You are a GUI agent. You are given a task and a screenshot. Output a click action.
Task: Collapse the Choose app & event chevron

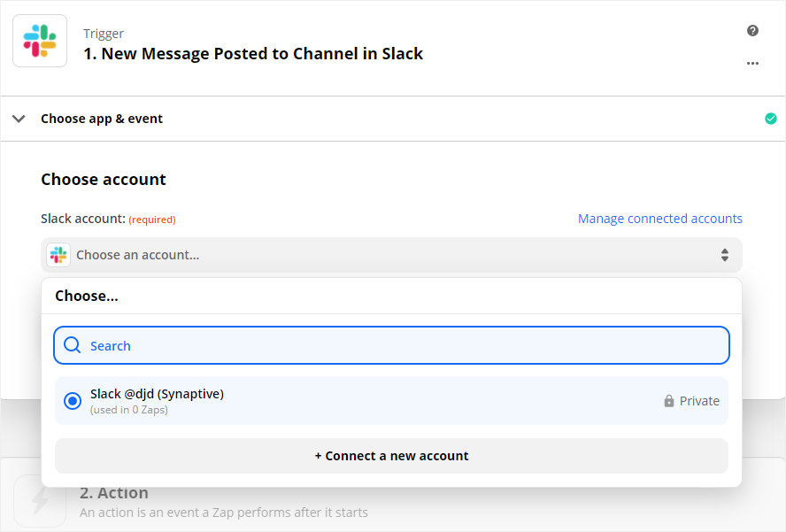19,119
